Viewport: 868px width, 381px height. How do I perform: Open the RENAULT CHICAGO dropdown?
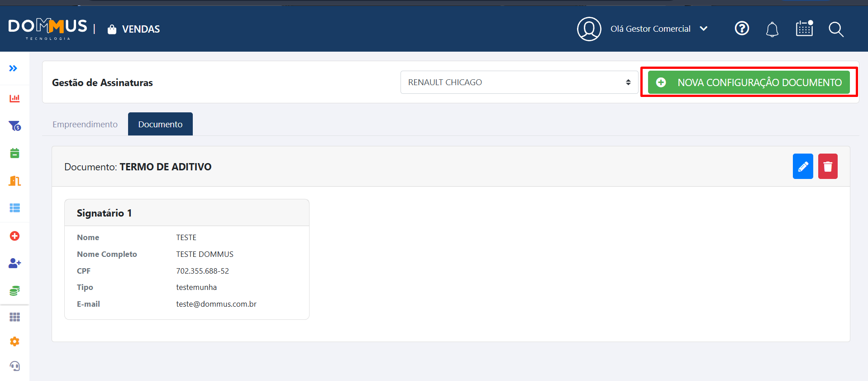point(519,82)
